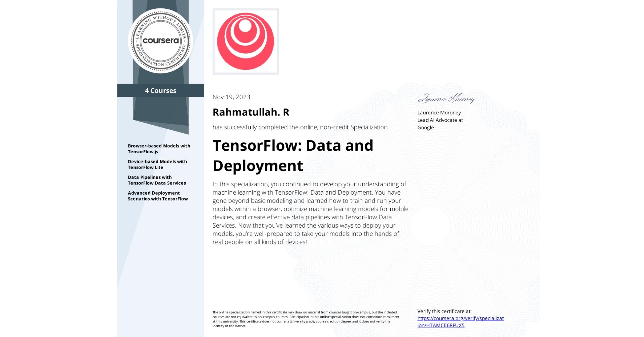This screenshot has height=337, width=644.
Task: Click the 'Nov 19, 2023' date field
Action: tap(232, 97)
